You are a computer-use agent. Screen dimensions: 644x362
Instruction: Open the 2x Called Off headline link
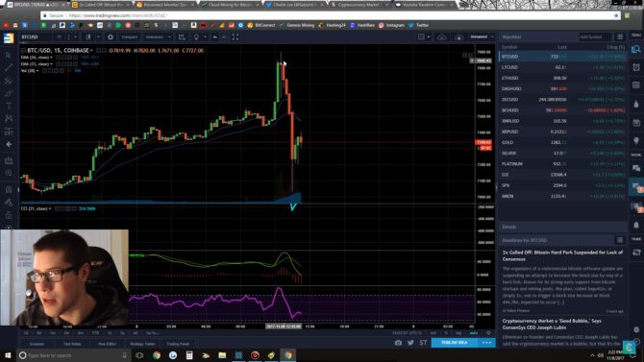(562, 255)
